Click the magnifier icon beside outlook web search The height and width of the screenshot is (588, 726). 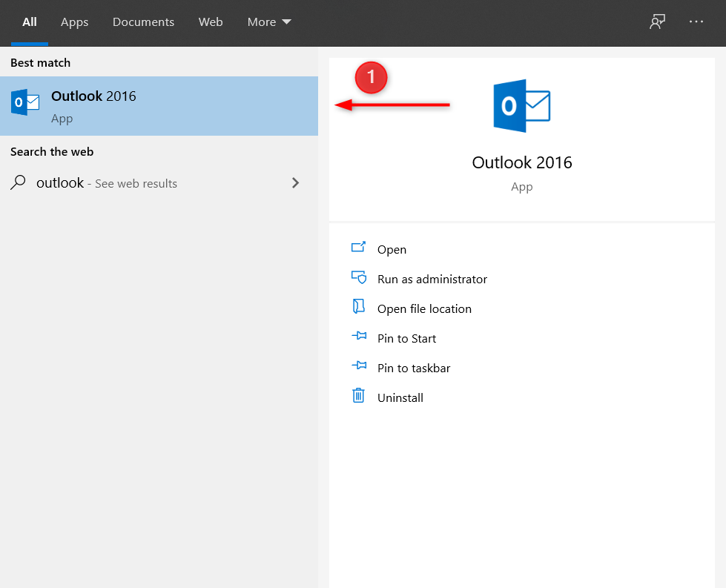pos(18,182)
